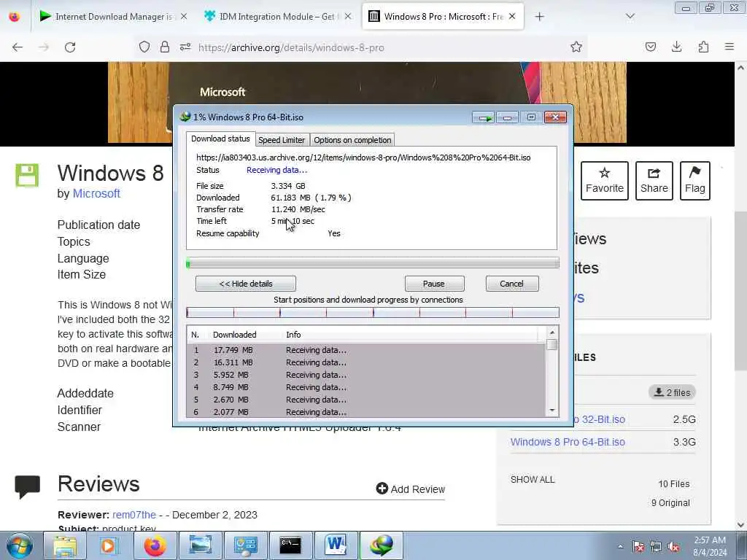Select connection 2 row with 16.311 MB
Image resolution: width=747 pixels, height=560 pixels.
pyautogui.click(x=366, y=362)
